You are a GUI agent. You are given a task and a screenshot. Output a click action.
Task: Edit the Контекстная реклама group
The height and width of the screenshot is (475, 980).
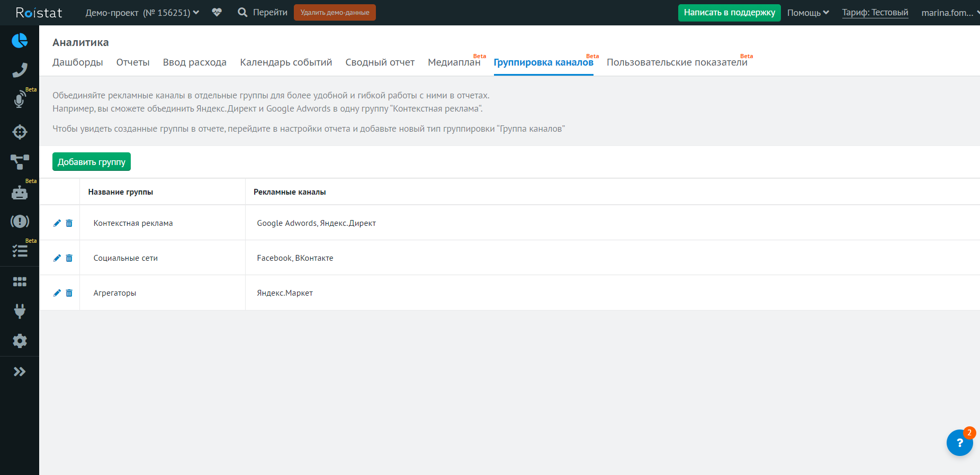[x=57, y=223]
